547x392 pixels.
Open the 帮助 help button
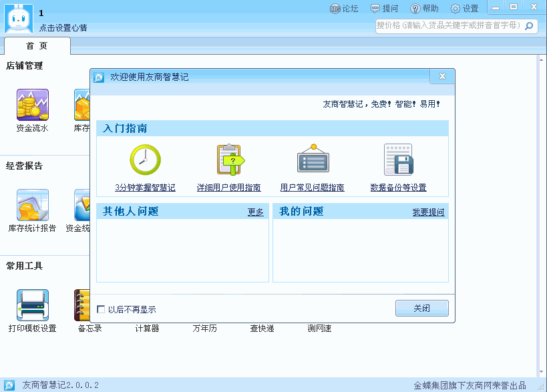[424, 9]
